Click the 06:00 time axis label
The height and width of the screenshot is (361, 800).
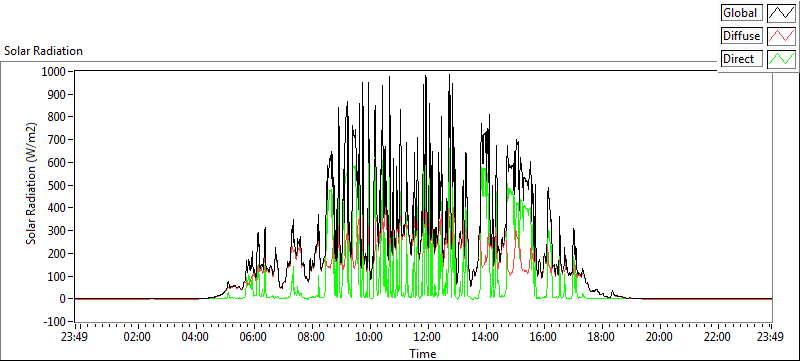253,337
